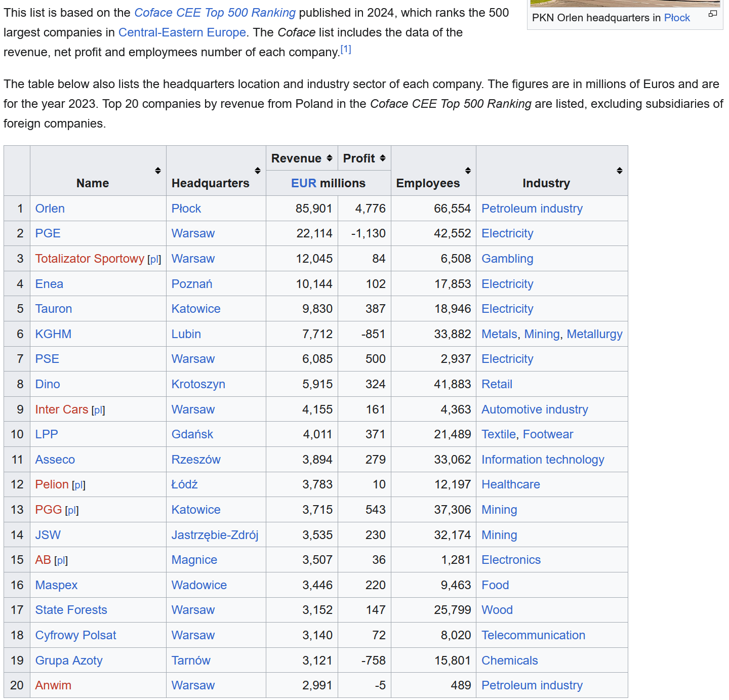This screenshot has height=700, width=729.
Task: Open the Łódź headquarters link
Action: click(184, 484)
